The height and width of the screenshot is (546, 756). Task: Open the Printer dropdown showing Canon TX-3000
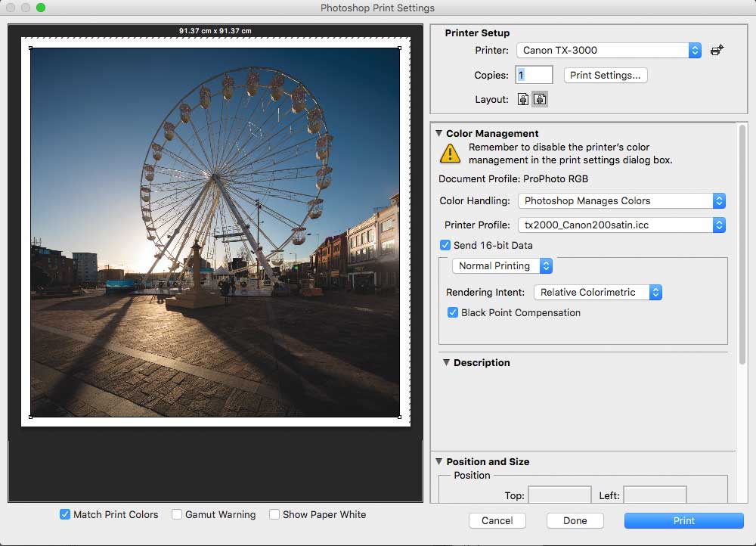pos(609,50)
